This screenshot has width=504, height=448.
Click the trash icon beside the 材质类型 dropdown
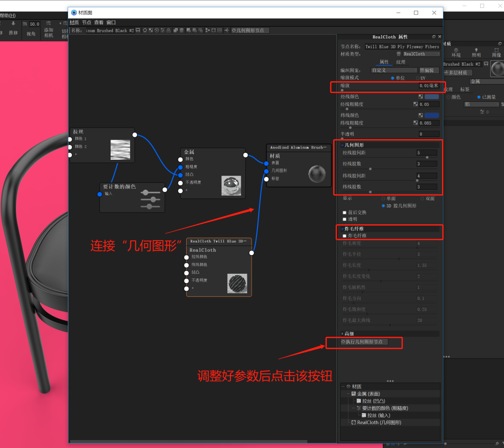pos(399,54)
